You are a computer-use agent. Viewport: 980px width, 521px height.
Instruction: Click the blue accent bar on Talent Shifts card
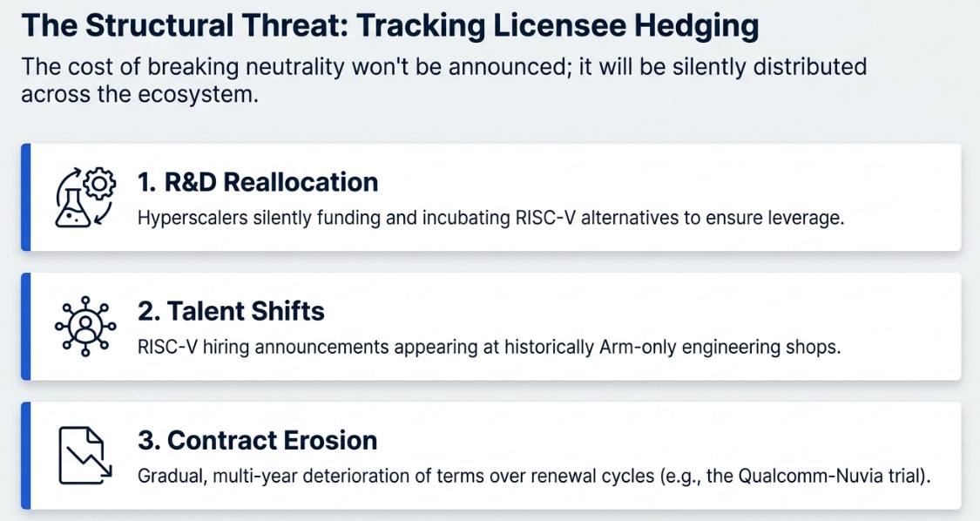[25, 327]
